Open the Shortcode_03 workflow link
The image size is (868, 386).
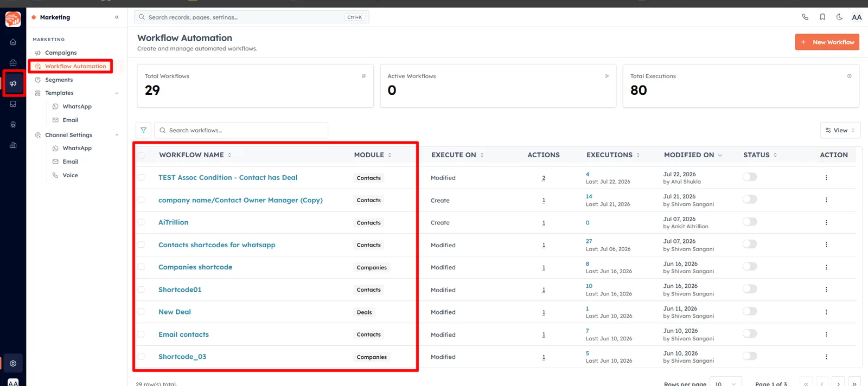pos(182,357)
